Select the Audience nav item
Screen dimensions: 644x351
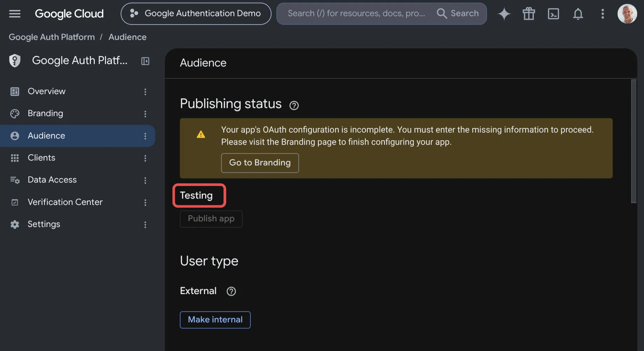(x=77, y=136)
